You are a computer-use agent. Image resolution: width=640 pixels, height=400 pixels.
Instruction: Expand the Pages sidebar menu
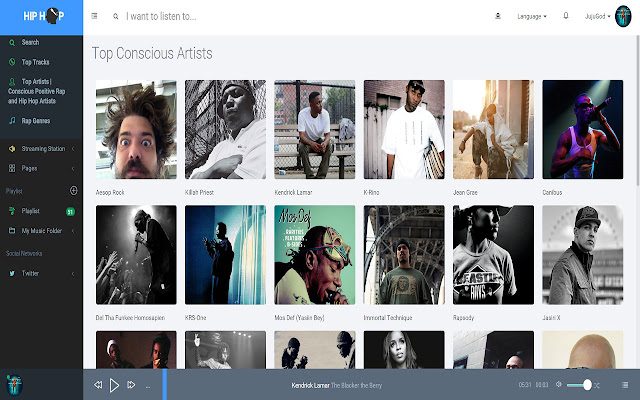coord(41,168)
